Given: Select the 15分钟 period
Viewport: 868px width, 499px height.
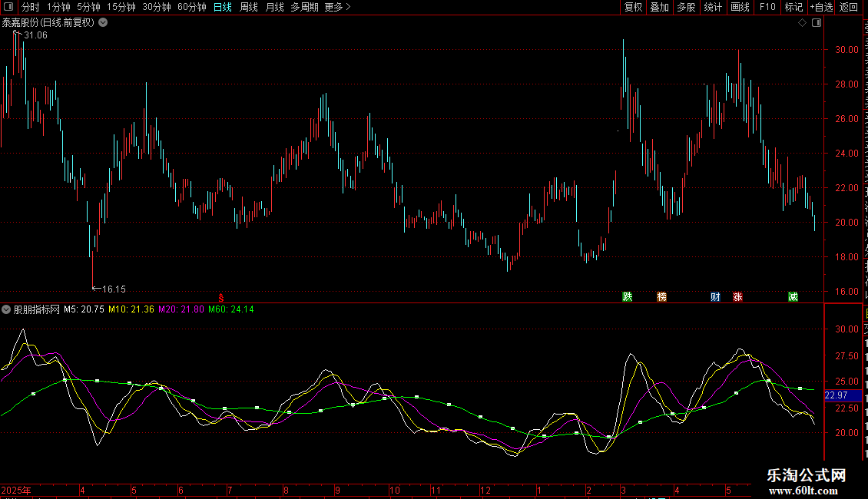Looking at the screenshot, I should tap(121, 7).
